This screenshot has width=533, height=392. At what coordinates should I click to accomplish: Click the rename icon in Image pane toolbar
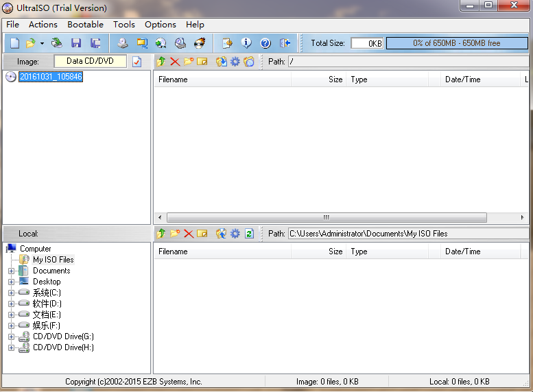pyautogui.click(x=202, y=62)
